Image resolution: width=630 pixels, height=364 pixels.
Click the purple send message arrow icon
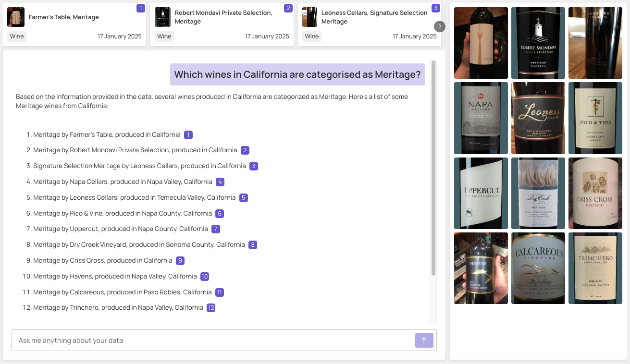coord(424,340)
